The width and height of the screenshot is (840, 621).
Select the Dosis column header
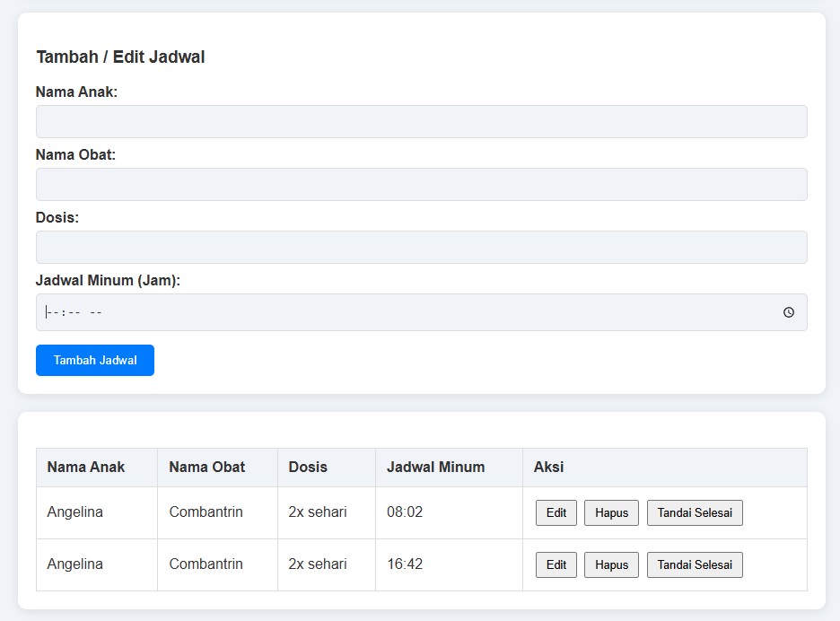pos(327,468)
